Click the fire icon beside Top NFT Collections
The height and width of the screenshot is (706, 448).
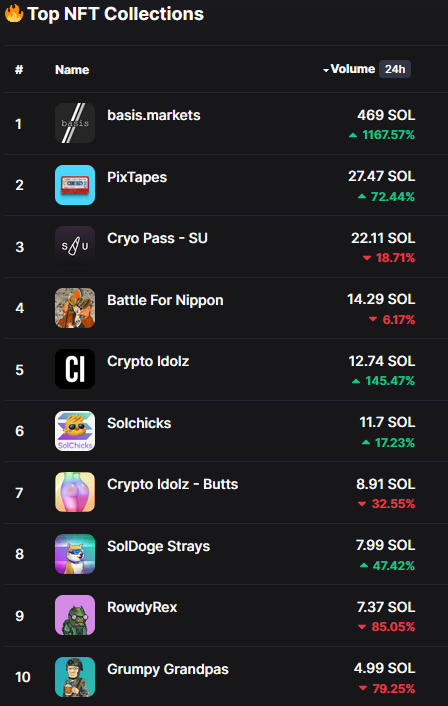point(14,13)
